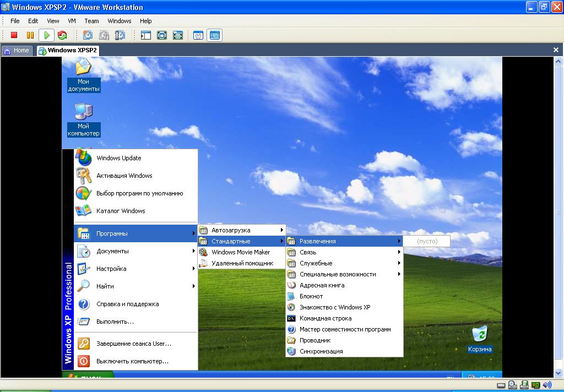The width and height of the screenshot is (564, 392).
Task: Toggle the quick switch view toolbar icon
Action: (178, 35)
